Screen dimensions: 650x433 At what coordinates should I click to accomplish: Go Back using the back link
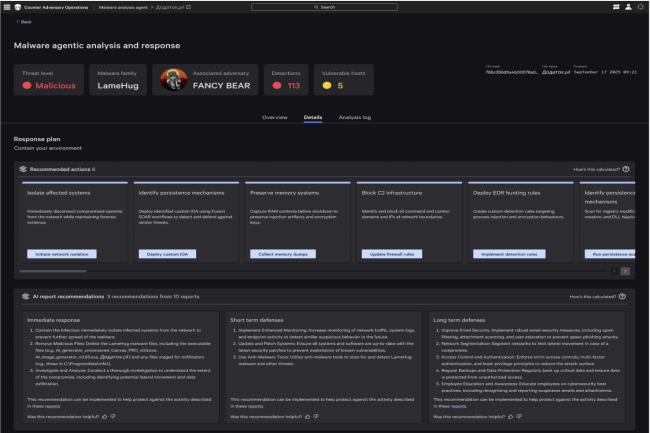24,21
